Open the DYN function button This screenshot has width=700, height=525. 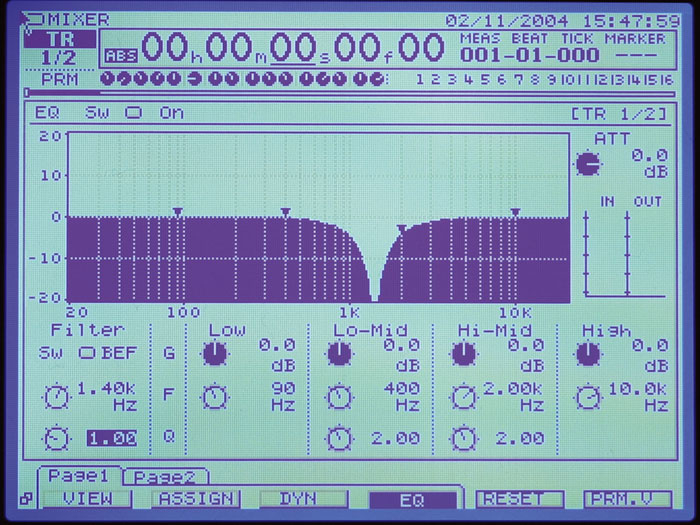[x=304, y=499]
